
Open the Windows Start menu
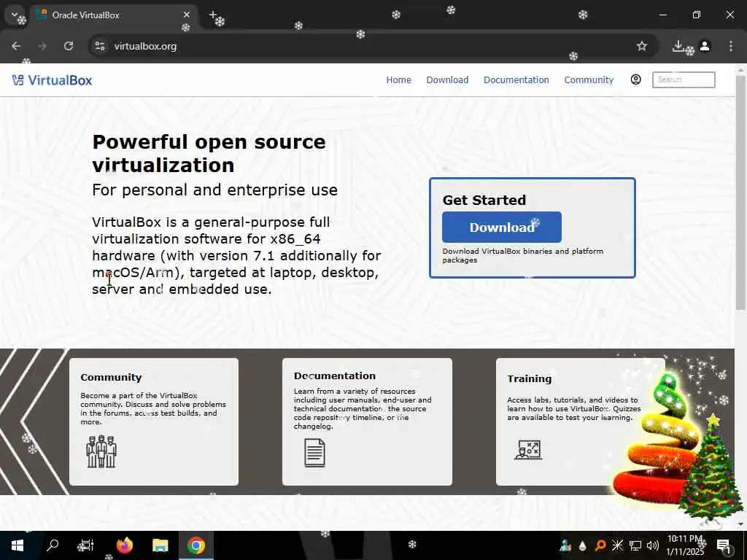[18, 545]
